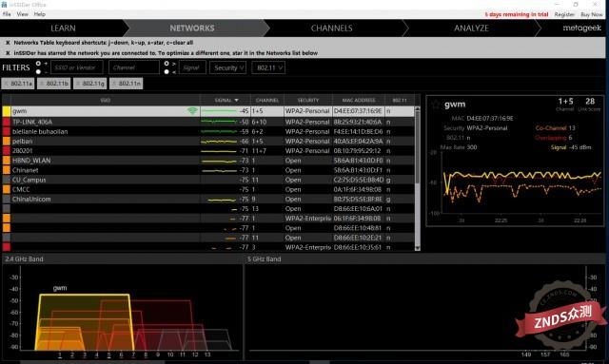Switch to the NETWORKS tab

point(192,28)
